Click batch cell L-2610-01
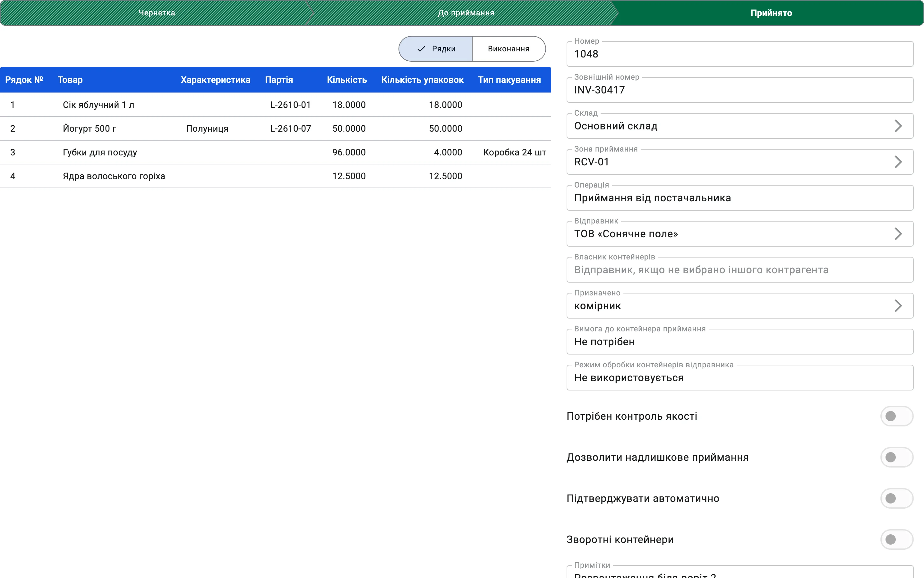 [x=290, y=105]
